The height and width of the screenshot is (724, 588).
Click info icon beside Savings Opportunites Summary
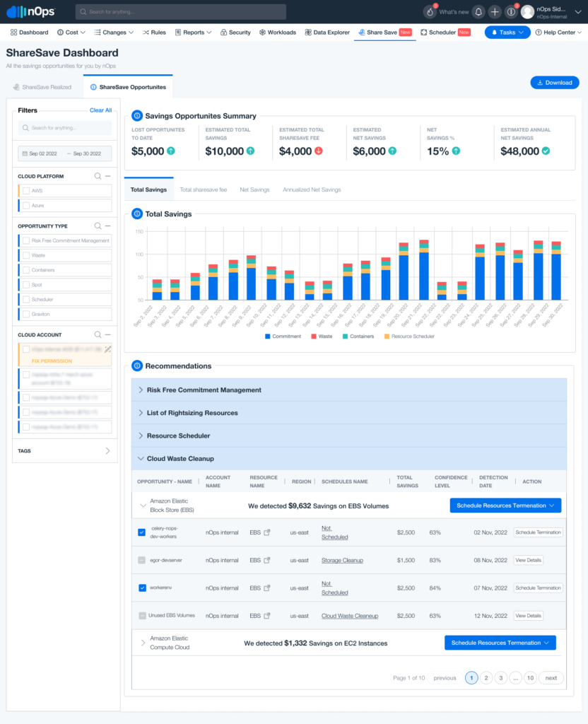[x=137, y=116]
